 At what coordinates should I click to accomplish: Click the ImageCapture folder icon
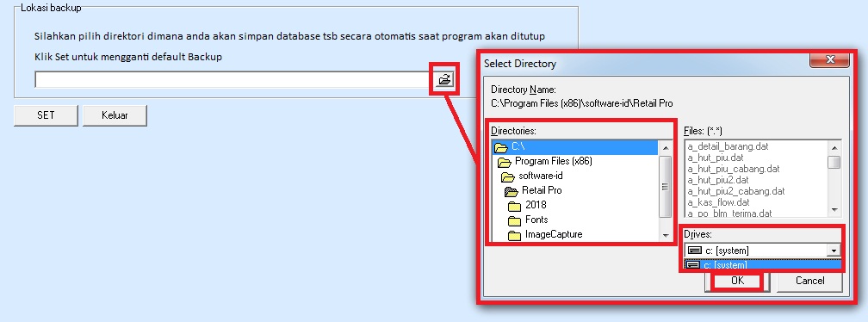[x=515, y=235]
